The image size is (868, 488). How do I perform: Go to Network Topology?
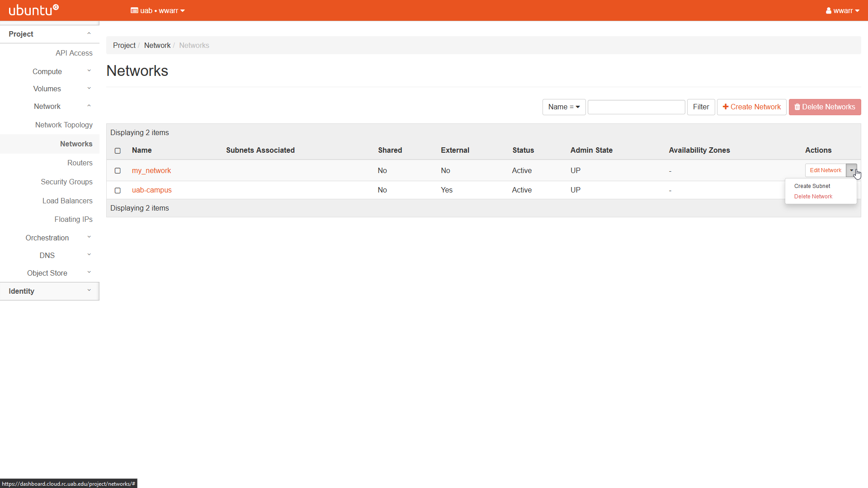pyautogui.click(x=64, y=125)
